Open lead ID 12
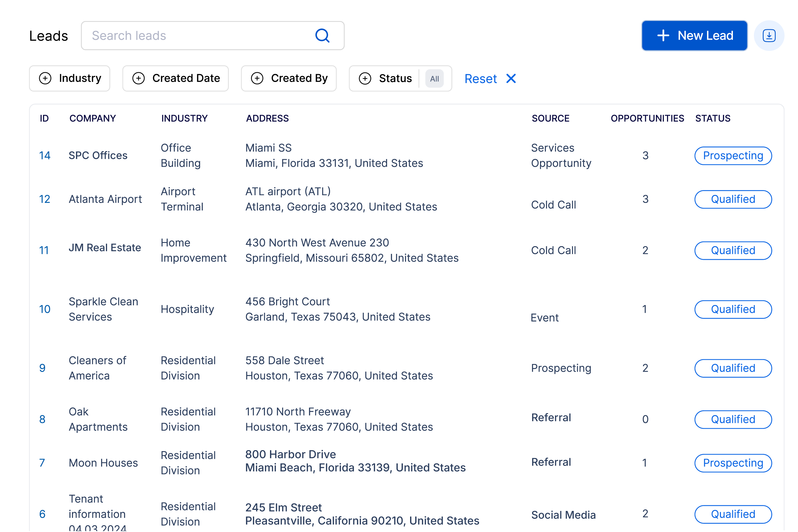Screen dimensions: 798x532 45,199
